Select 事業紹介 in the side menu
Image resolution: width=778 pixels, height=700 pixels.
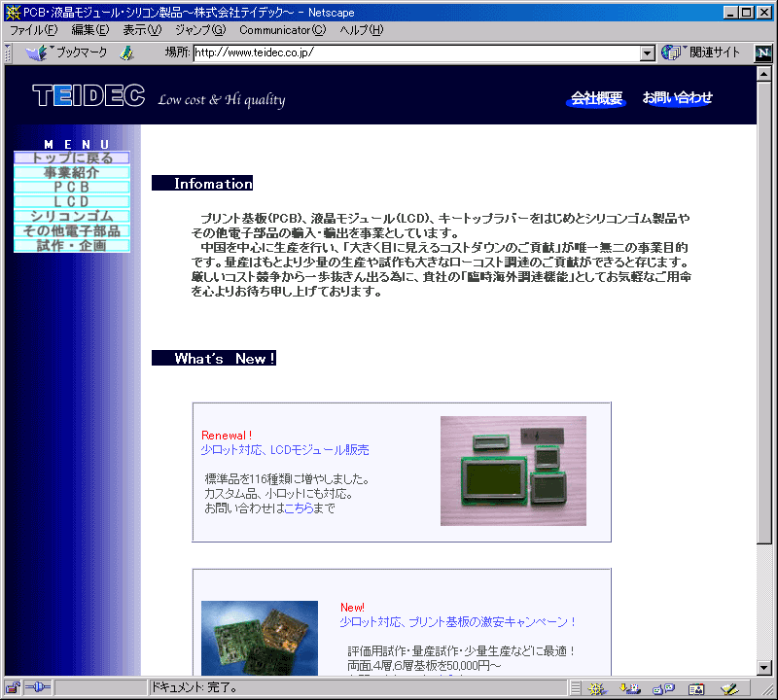72,172
